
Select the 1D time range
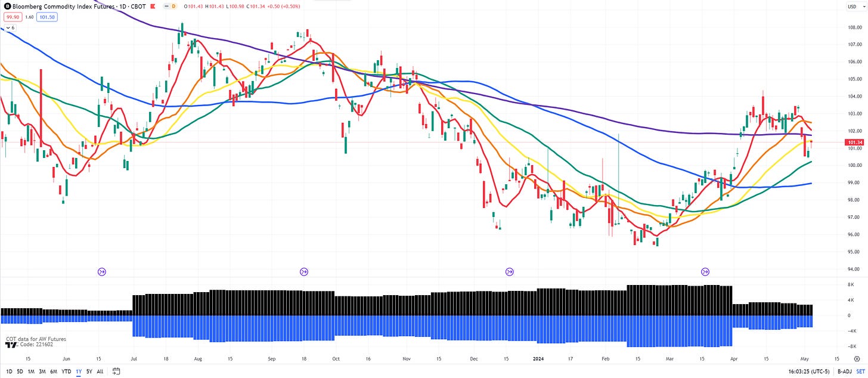(8, 371)
